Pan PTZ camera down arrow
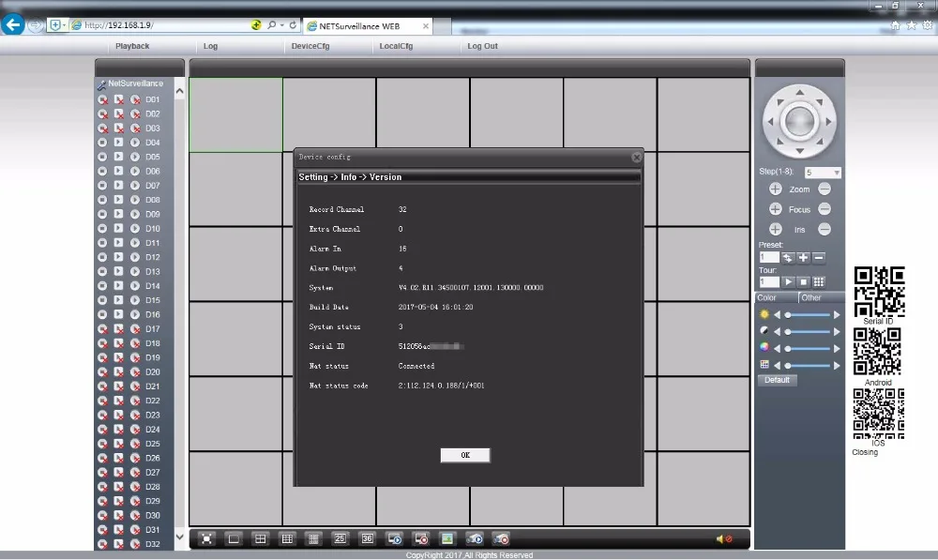Image resolution: width=938 pixels, height=560 pixels. pyautogui.click(x=799, y=151)
